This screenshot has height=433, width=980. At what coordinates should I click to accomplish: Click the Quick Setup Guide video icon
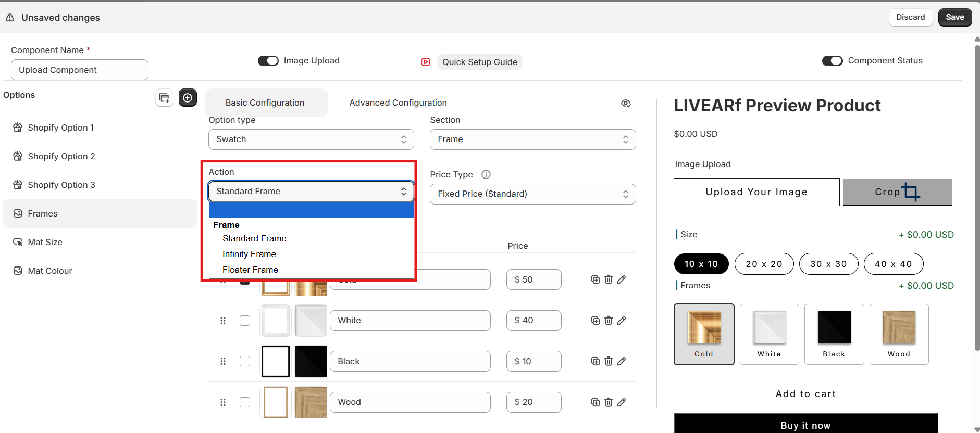(426, 62)
